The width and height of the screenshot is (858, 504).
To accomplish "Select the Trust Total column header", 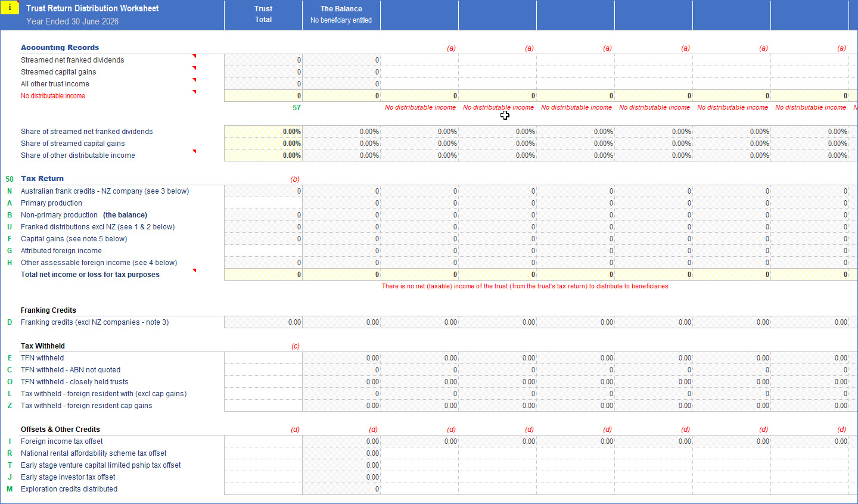I will tap(263, 14).
